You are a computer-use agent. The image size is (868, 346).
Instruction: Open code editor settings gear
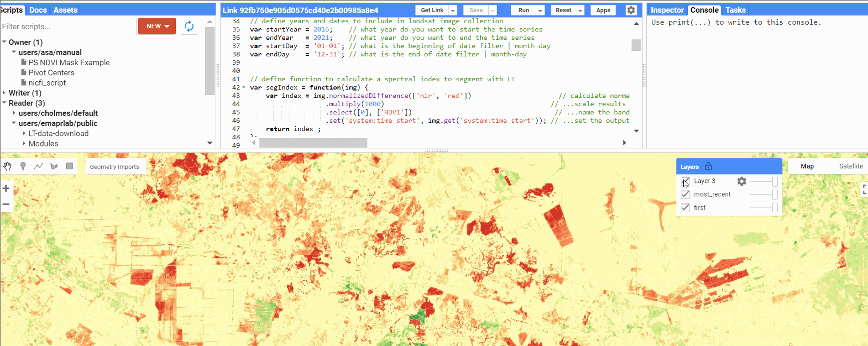631,10
